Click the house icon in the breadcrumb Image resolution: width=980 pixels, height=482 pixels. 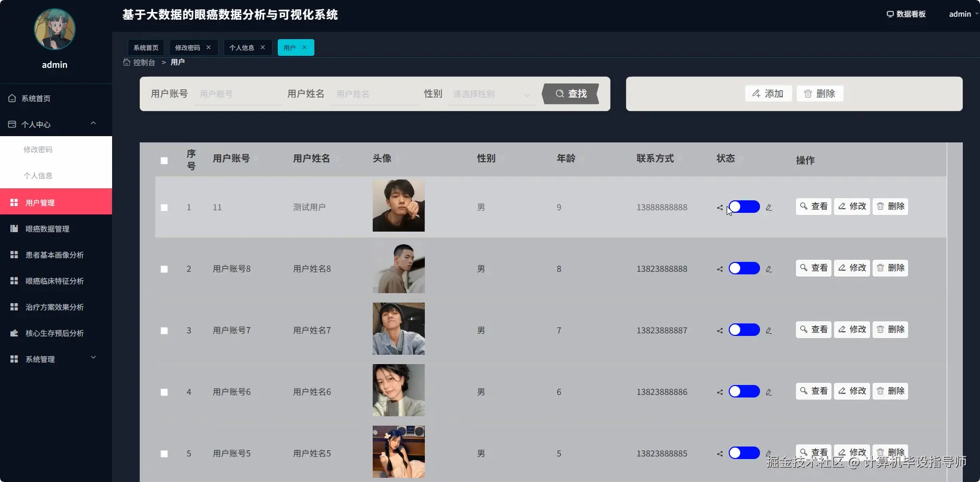coord(127,62)
